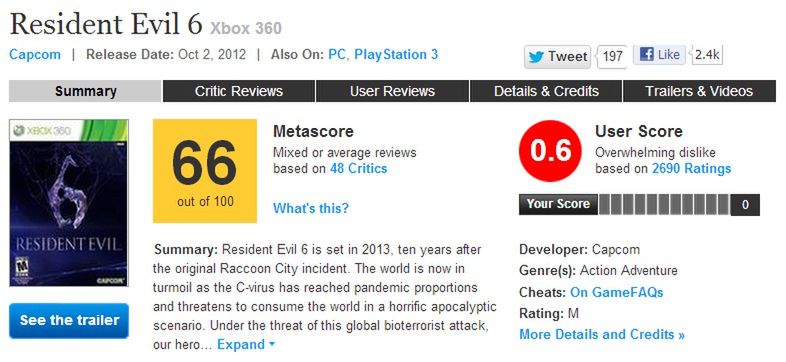This screenshot has height=362, width=786.
Task: Open cheats On GameFAQs link
Action: tap(617, 292)
